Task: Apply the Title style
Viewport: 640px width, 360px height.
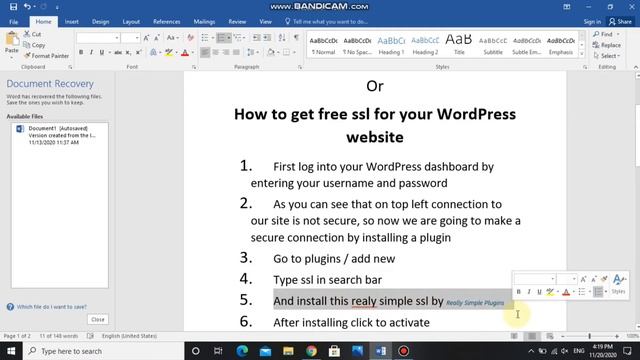Action: click(459, 44)
